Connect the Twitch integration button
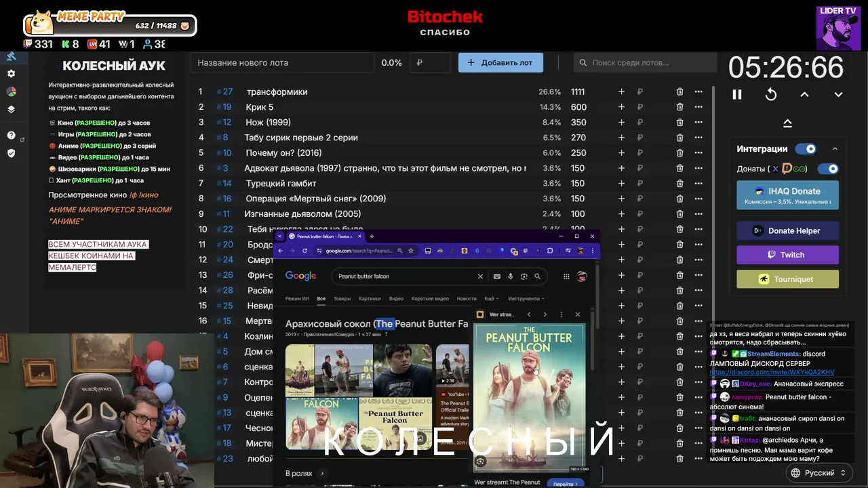 click(x=787, y=255)
